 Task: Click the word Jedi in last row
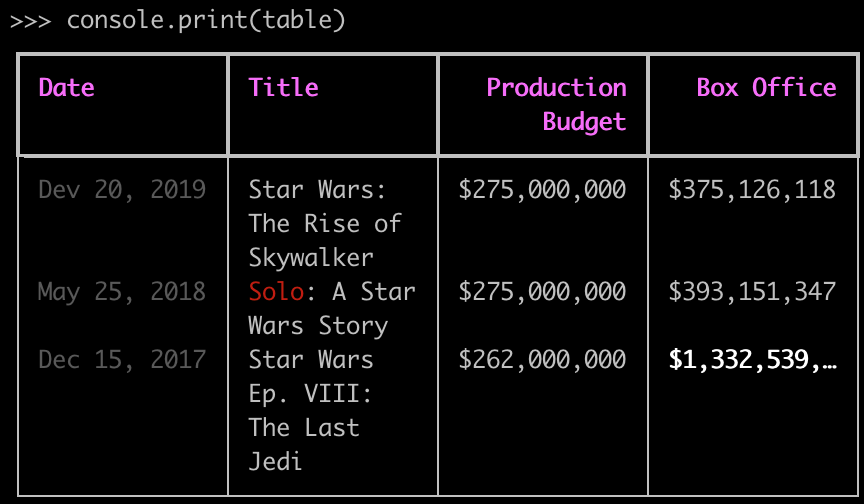pyautogui.click(x=276, y=462)
